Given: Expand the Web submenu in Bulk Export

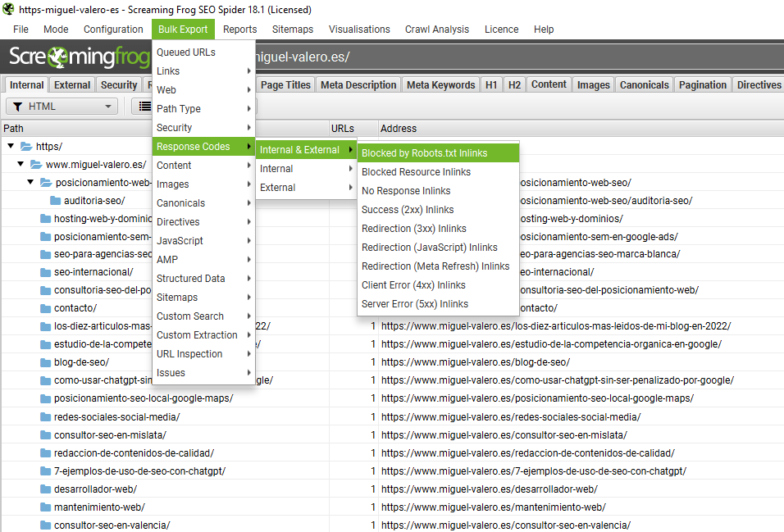Looking at the screenshot, I should point(203,90).
